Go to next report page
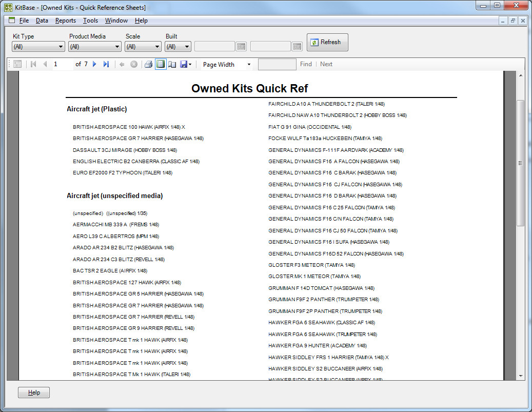Screen dimensions: 532x412 pos(95,64)
